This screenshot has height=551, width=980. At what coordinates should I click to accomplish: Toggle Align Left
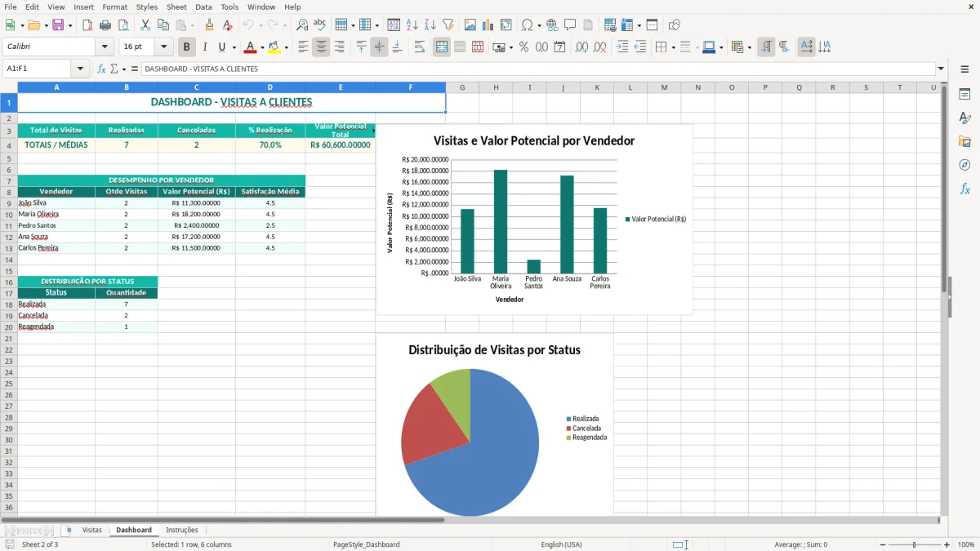pyautogui.click(x=303, y=47)
